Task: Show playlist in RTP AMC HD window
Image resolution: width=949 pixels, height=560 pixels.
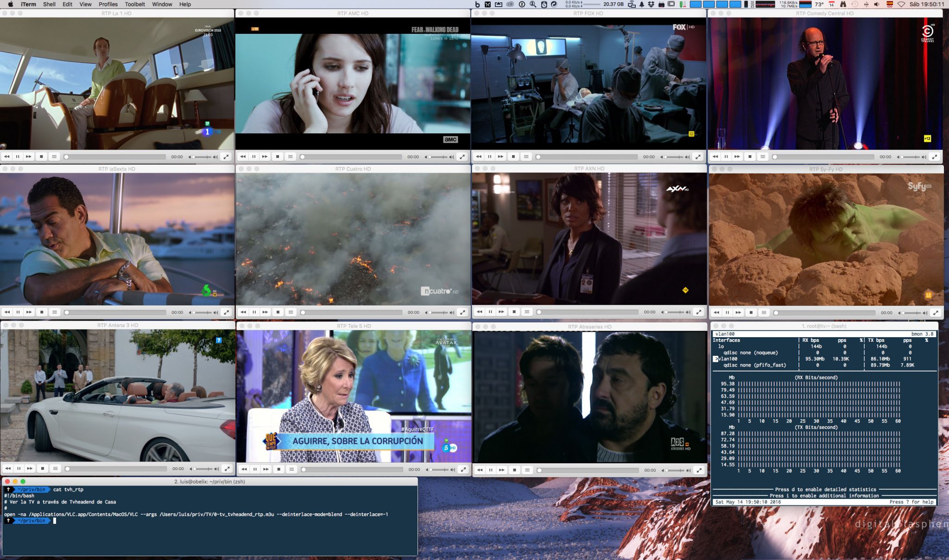Action: [x=291, y=157]
